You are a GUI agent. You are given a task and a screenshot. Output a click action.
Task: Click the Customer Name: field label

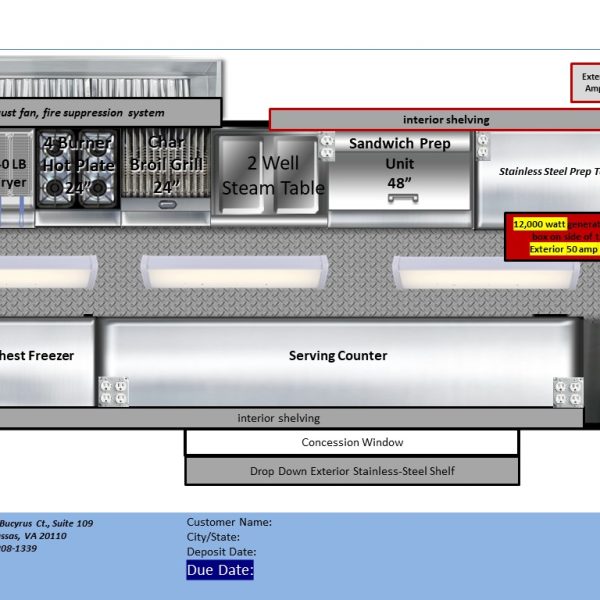point(229,522)
